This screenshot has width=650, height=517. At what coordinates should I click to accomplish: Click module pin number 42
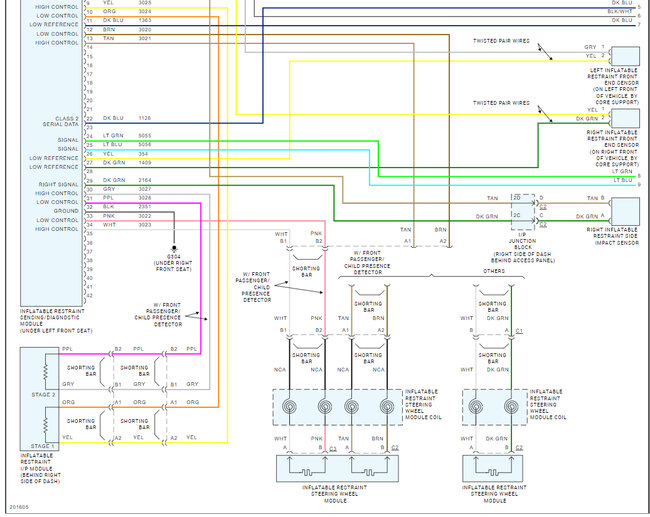pos(90,296)
